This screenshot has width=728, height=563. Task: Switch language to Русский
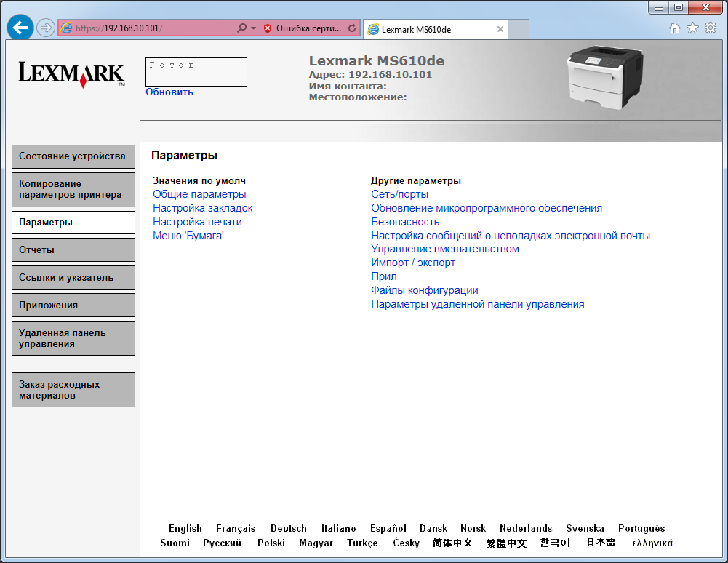click(x=222, y=543)
